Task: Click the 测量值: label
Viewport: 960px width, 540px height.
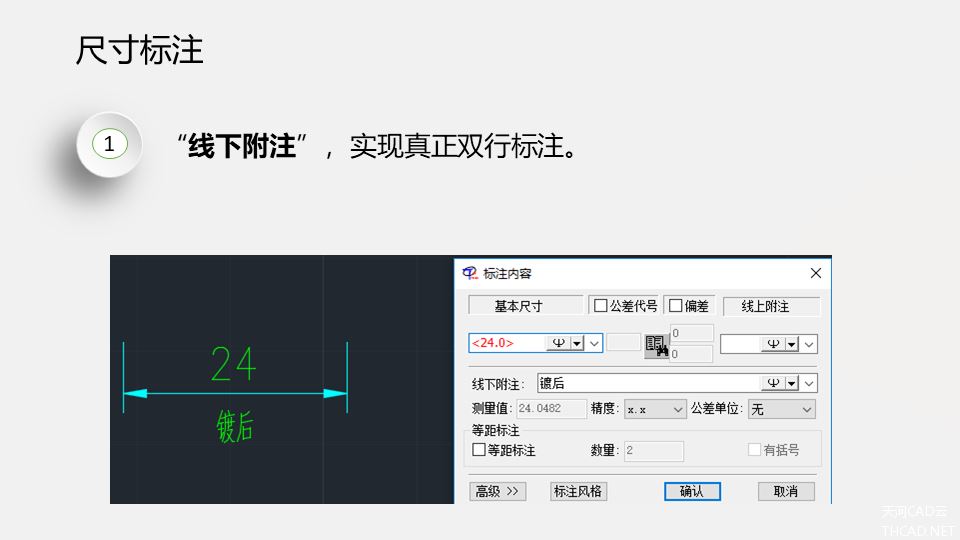Action: point(492,408)
